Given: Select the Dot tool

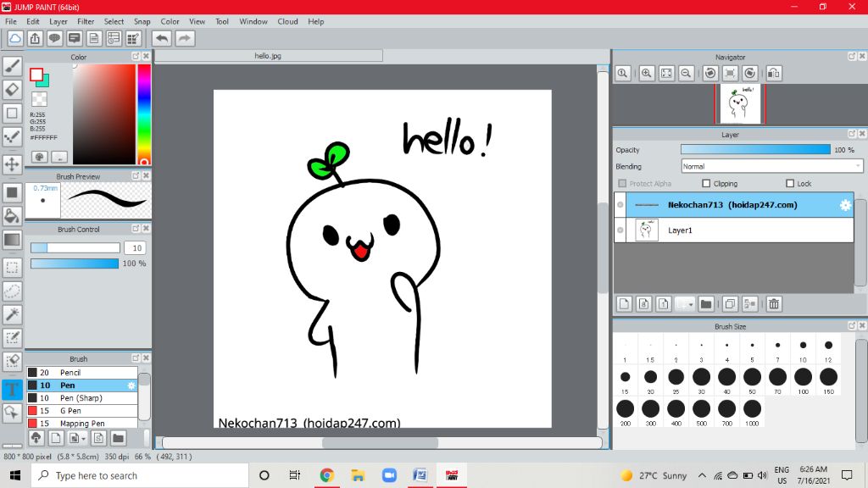Looking at the screenshot, I should 12,113.
